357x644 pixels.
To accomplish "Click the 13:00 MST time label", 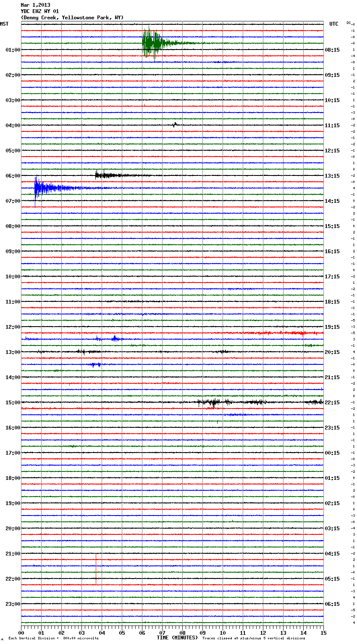I will point(13,352).
